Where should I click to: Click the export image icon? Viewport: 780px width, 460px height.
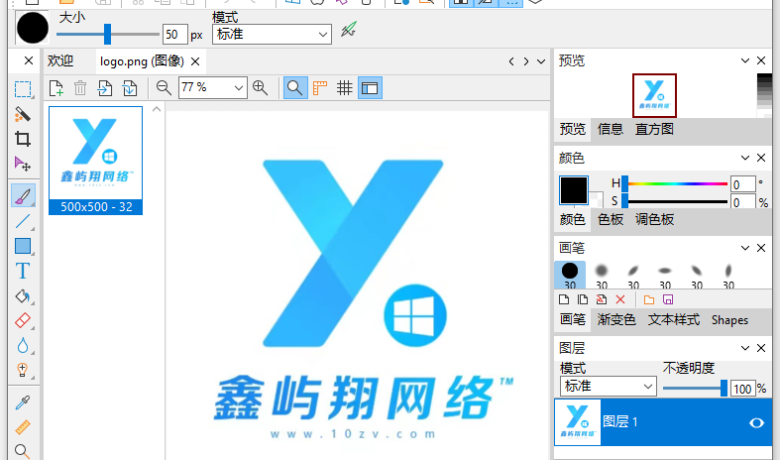pos(129,89)
